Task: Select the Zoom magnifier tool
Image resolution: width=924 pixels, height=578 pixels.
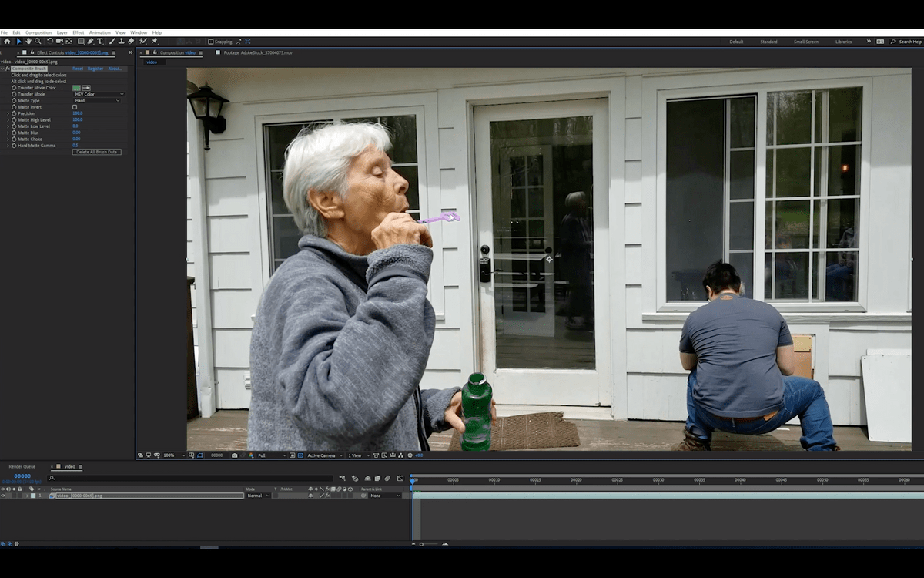Action: click(x=38, y=42)
